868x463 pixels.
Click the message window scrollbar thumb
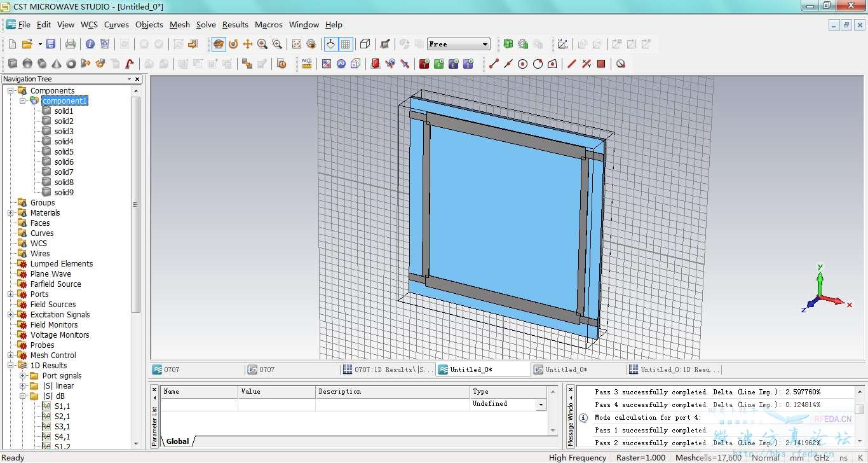click(859, 409)
